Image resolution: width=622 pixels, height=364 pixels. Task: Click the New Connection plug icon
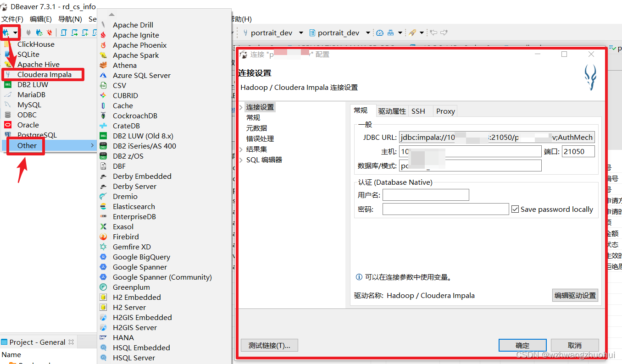6,33
